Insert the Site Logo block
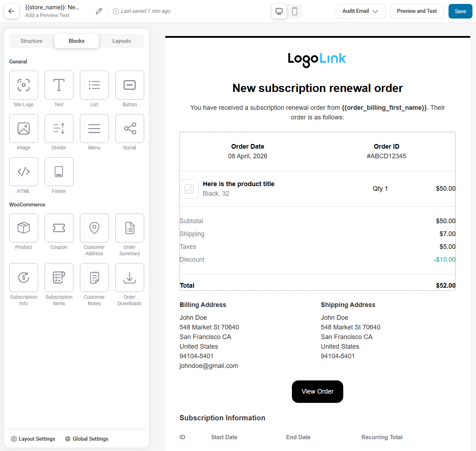This screenshot has width=476, height=451. click(24, 85)
